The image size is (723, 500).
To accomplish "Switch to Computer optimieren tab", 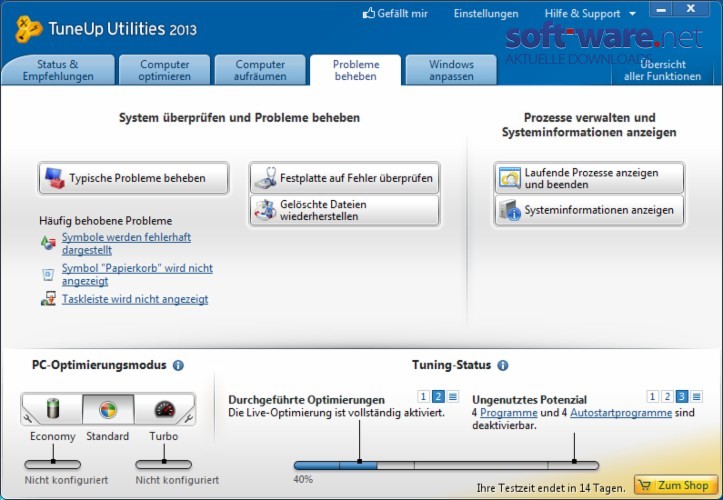I will [x=165, y=70].
